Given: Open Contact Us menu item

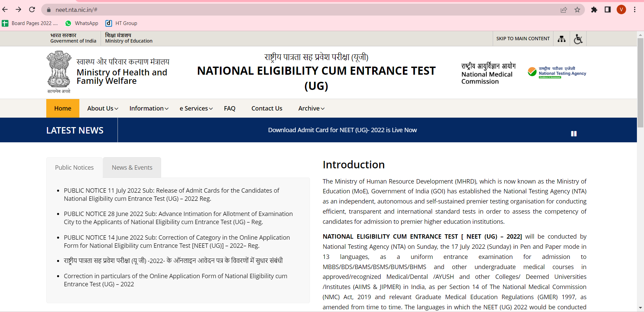Looking at the screenshot, I should (267, 109).
